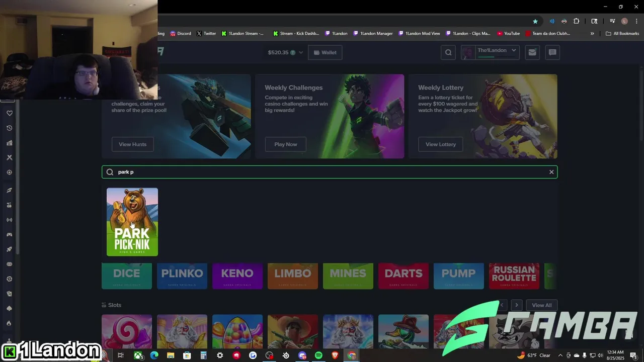
Task: Focus the game search field
Action: click(x=330, y=172)
